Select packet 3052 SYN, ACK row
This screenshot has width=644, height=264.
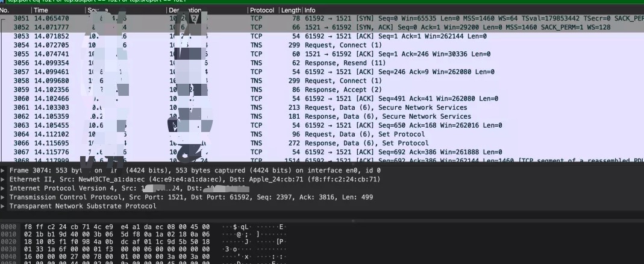(361, 28)
